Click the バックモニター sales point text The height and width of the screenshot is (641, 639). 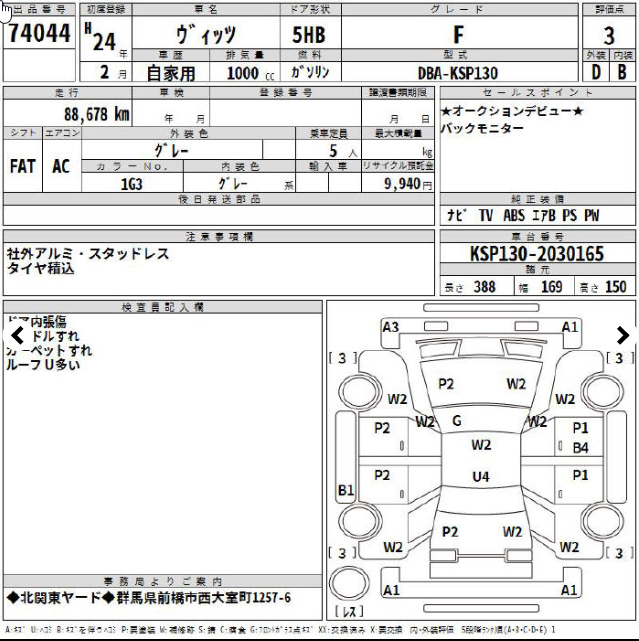[482, 129]
